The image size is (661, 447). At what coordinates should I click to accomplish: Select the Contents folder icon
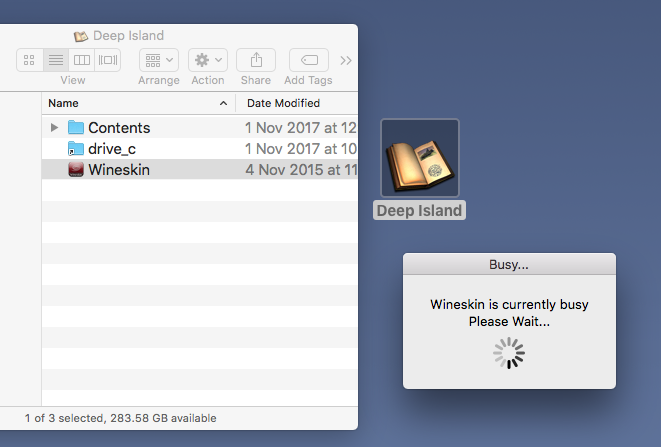(x=76, y=127)
